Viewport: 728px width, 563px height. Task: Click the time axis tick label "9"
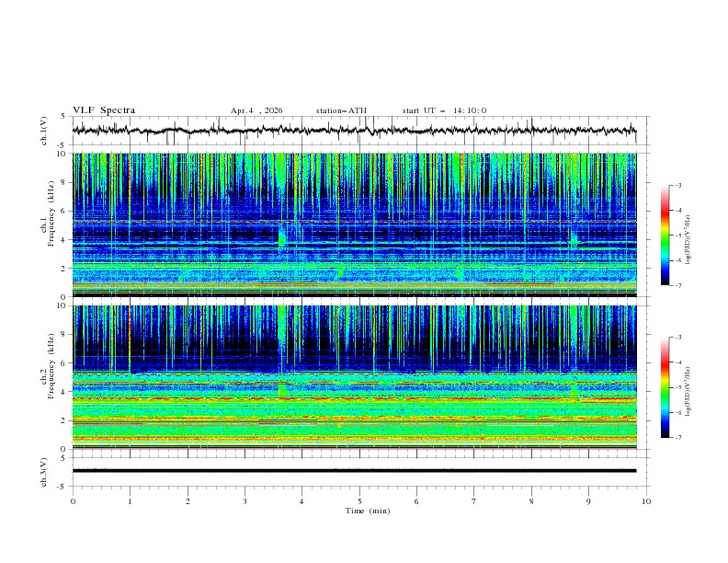pyautogui.click(x=588, y=501)
